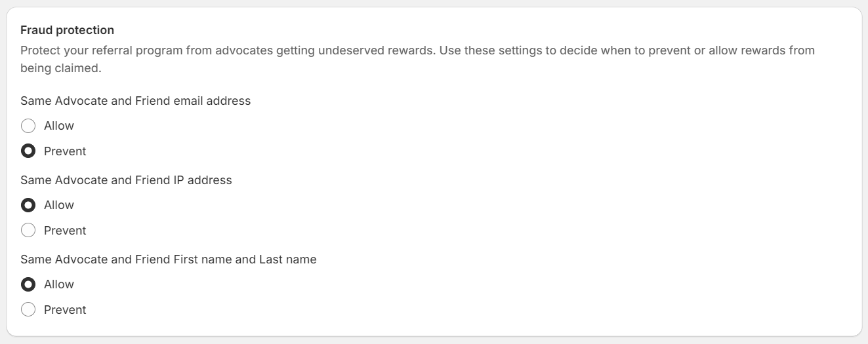Choose Prevent radio button for same IP address
This screenshot has width=868, height=344.
[28, 231]
